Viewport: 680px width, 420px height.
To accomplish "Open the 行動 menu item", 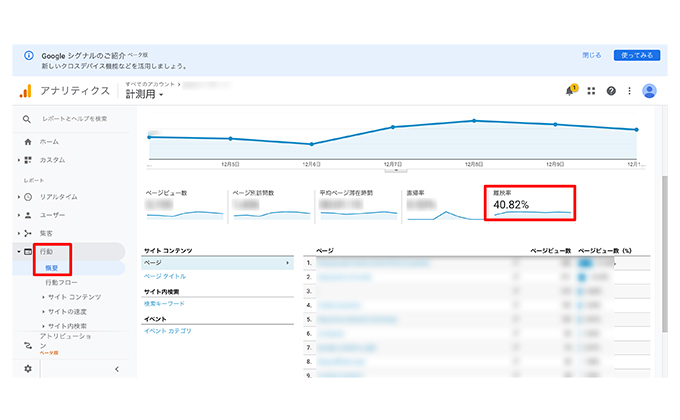I will 46,252.
